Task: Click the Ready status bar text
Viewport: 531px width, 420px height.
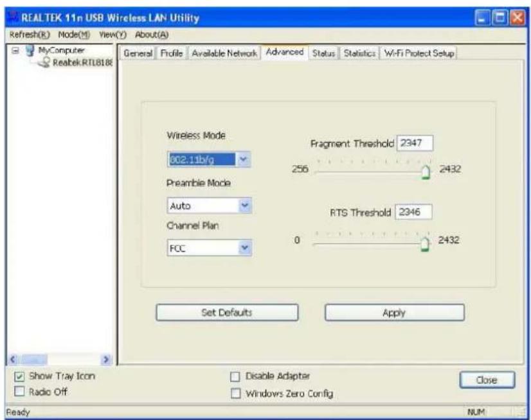Action: (18, 412)
